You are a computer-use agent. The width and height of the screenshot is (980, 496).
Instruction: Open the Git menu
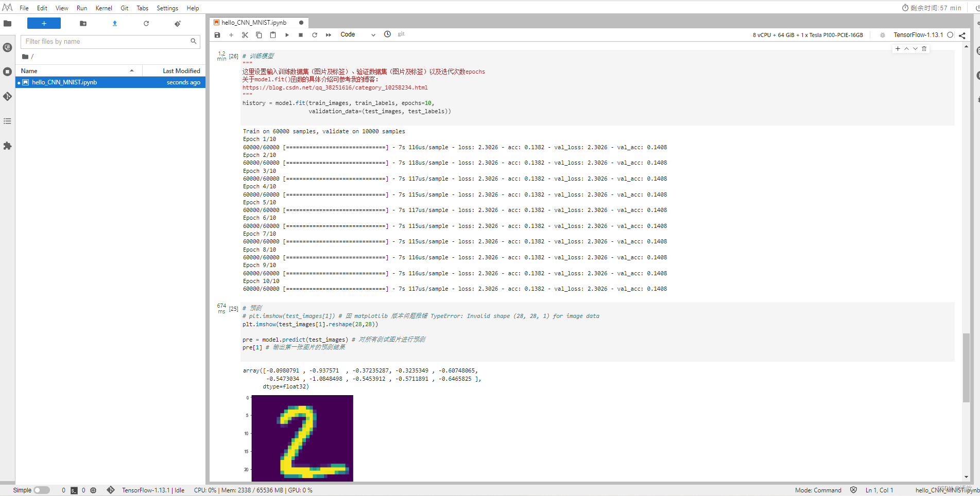pos(125,8)
